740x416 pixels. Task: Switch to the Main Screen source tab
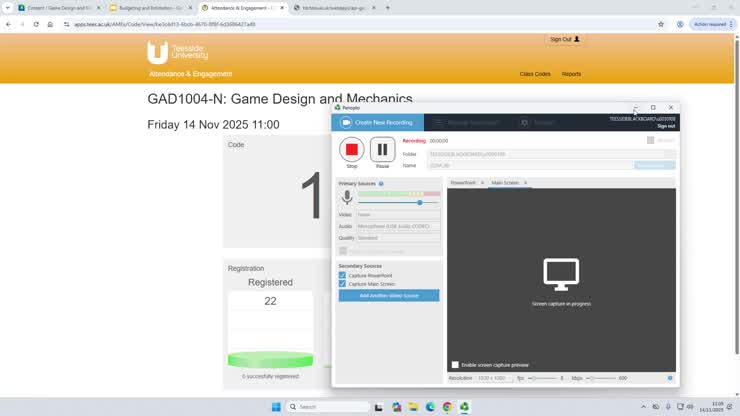[x=505, y=183]
